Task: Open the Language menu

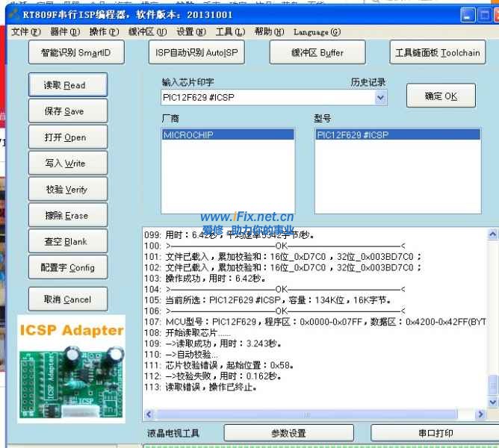Action: pyautogui.click(x=317, y=32)
